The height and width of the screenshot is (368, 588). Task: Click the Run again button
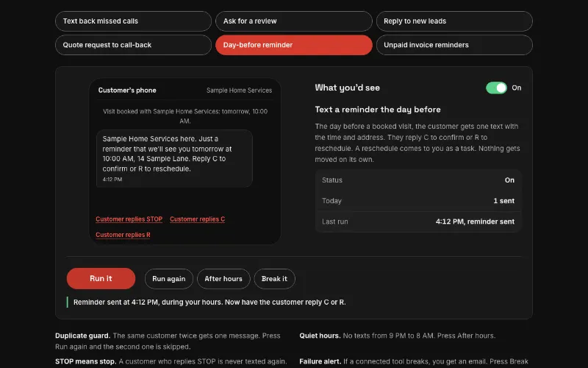click(x=169, y=279)
